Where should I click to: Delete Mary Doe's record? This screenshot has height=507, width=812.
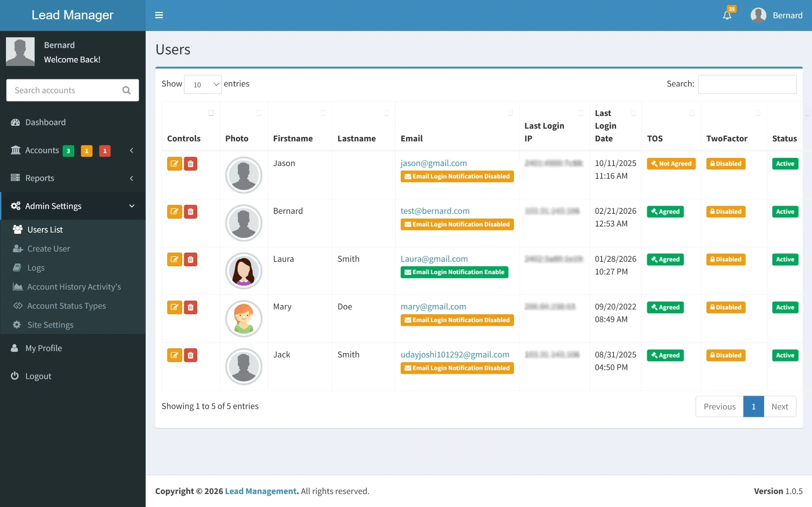[x=190, y=307]
